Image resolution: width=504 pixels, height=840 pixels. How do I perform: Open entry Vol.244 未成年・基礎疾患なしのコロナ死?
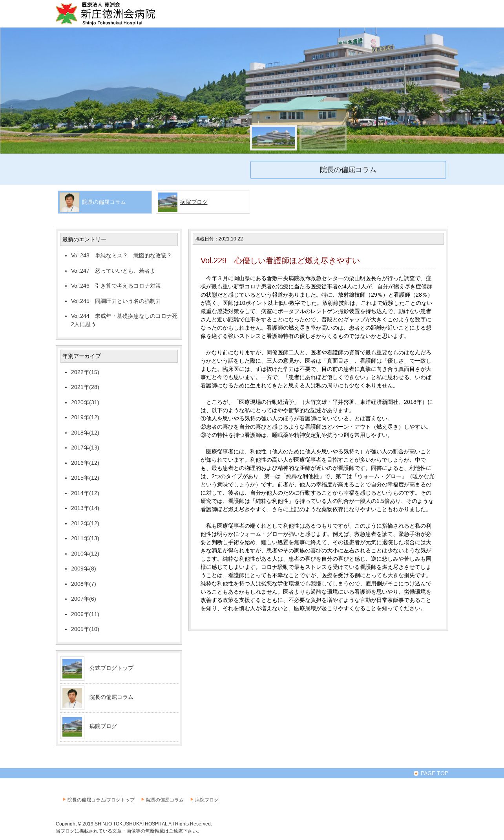(124, 320)
